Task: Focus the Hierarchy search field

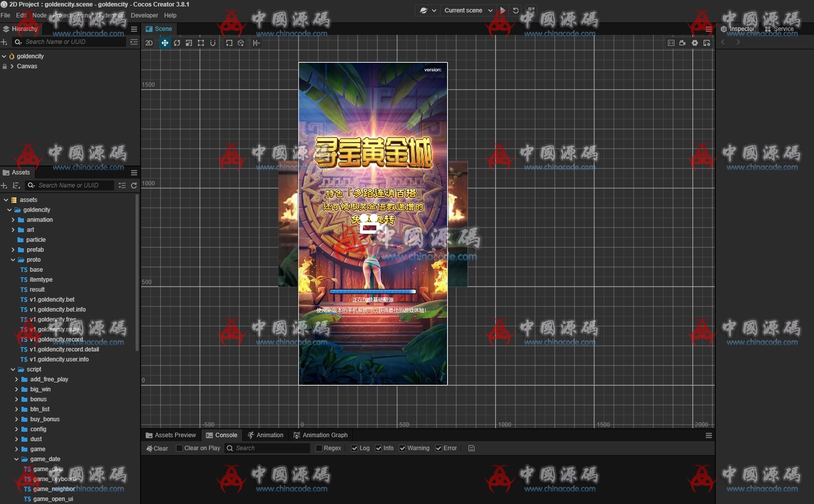Action: (70, 42)
